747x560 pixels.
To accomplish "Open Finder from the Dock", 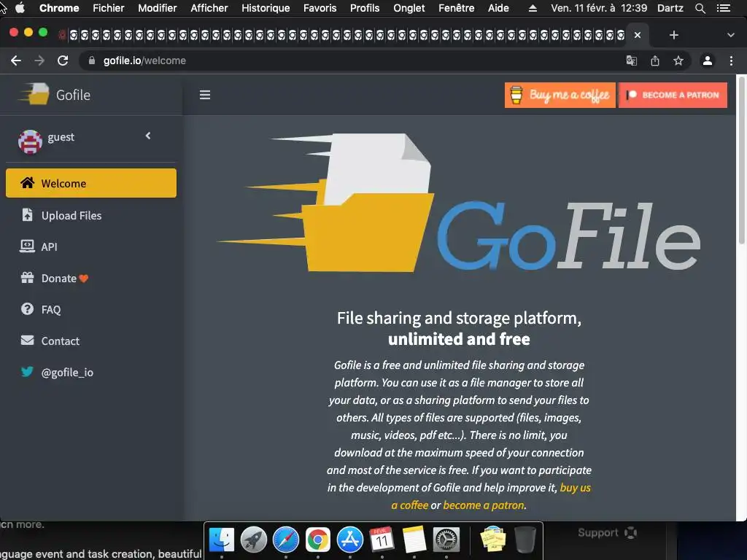I will point(222,540).
